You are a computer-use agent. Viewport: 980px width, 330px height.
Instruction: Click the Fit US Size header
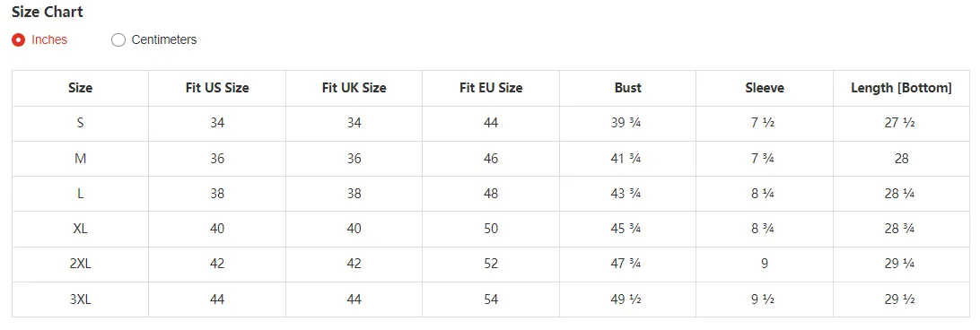pos(217,88)
